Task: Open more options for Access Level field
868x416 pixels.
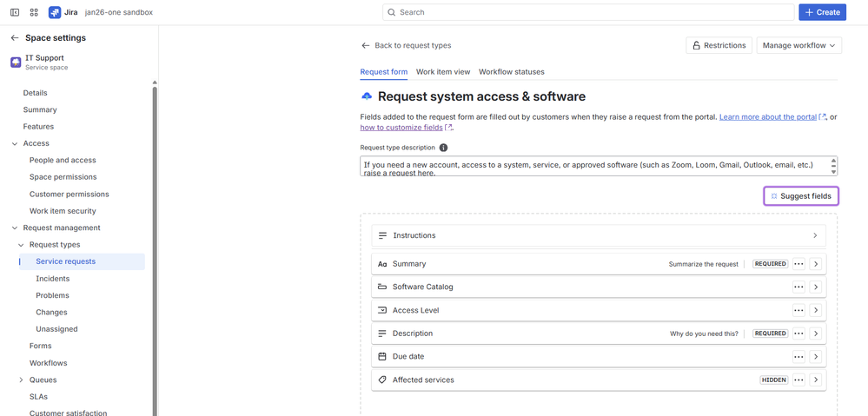Action: pyautogui.click(x=798, y=310)
